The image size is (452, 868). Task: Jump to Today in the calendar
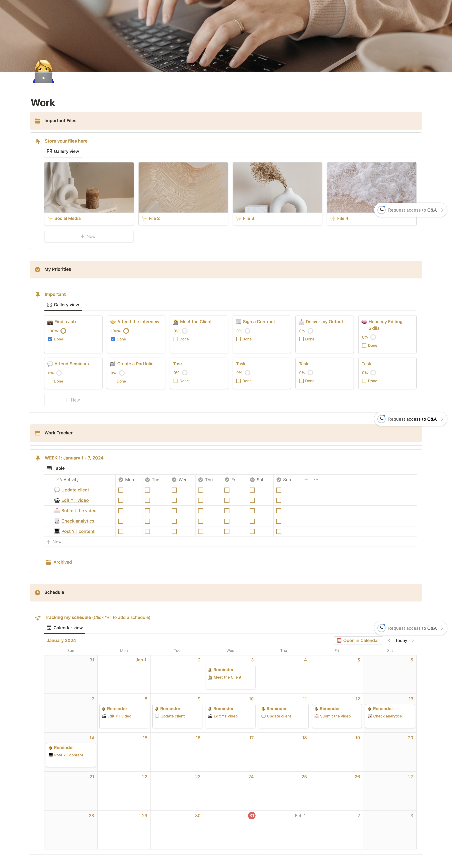pyautogui.click(x=401, y=641)
